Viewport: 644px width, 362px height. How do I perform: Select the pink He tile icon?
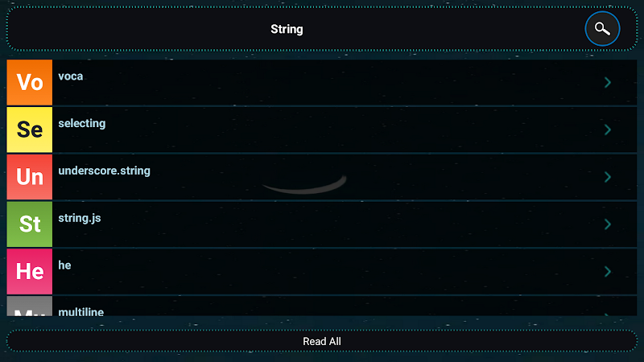[x=30, y=271]
